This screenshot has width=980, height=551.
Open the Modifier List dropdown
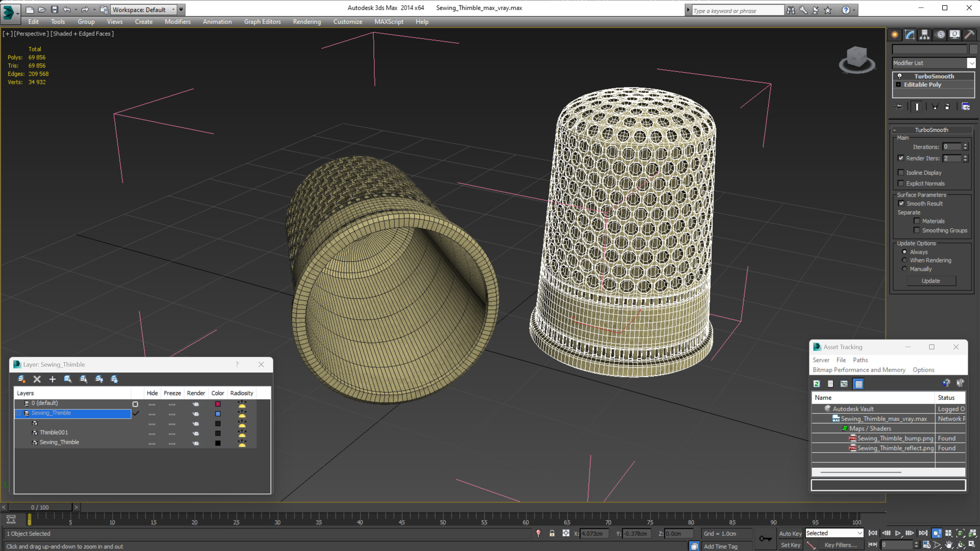[x=972, y=63]
